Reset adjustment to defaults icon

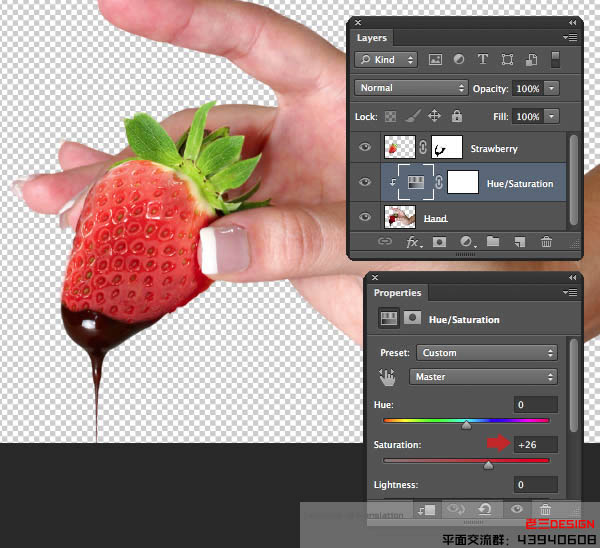tap(485, 509)
